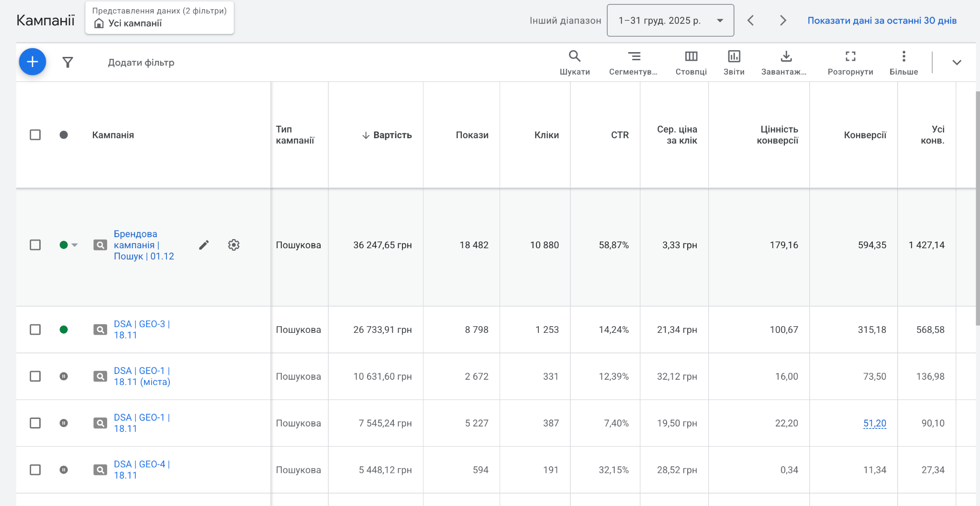
Task: Open the Звіти reports icon
Action: coord(734,62)
